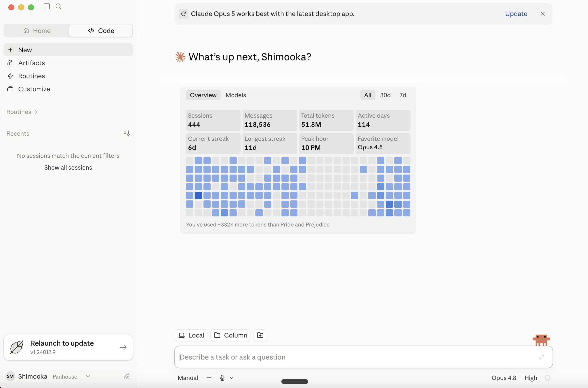The width and height of the screenshot is (588, 388).
Task: Switch to the Home tab
Action: tap(37, 31)
